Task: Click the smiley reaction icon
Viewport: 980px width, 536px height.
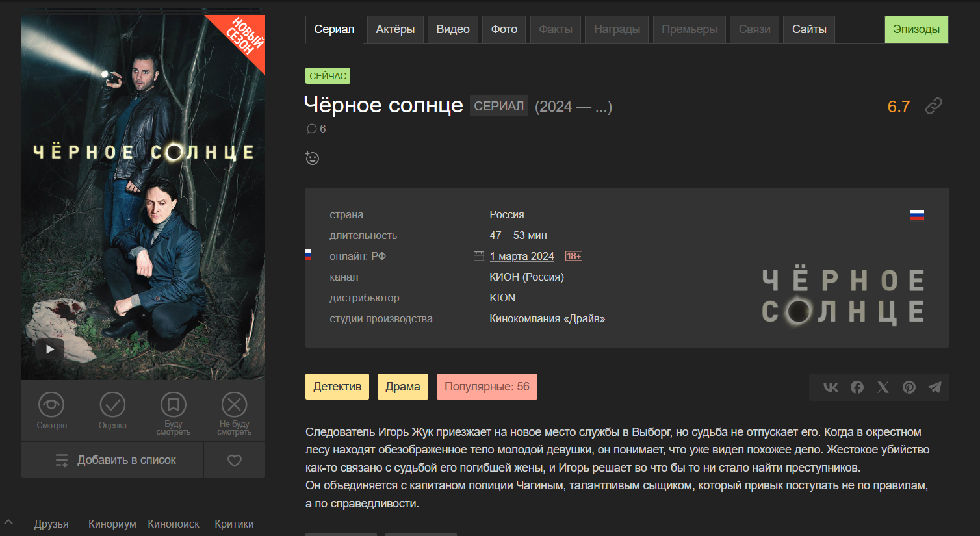Action: 313,158
